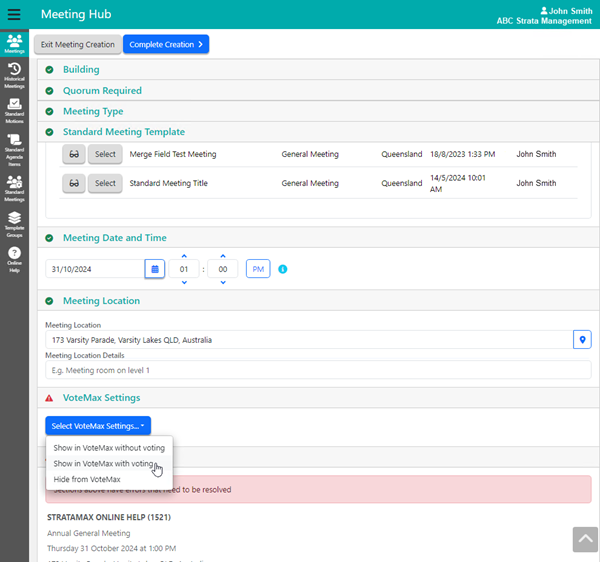This screenshot has height=562, width=600.
Task: Click the info icon beside the PM toggle
Action: tap(282, 269)
